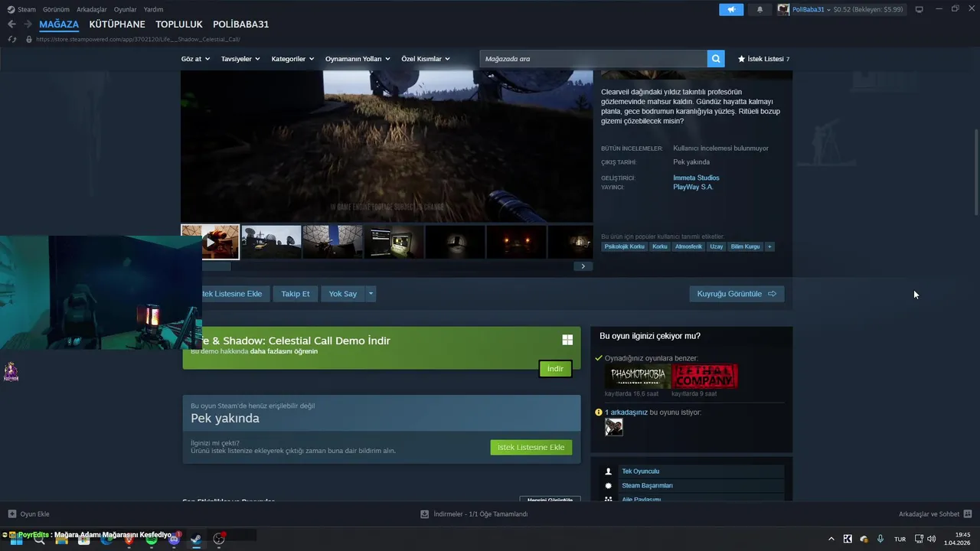This screenshot has height=551, width=980.
Task: Click the Steam logo menu
Action: [x=21, y=9]
